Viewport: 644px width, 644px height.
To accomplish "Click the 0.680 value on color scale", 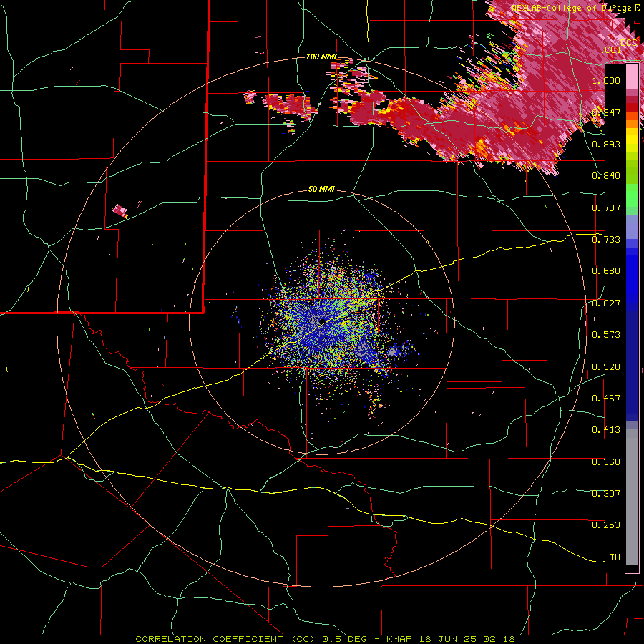I will [x=606, y=271].
